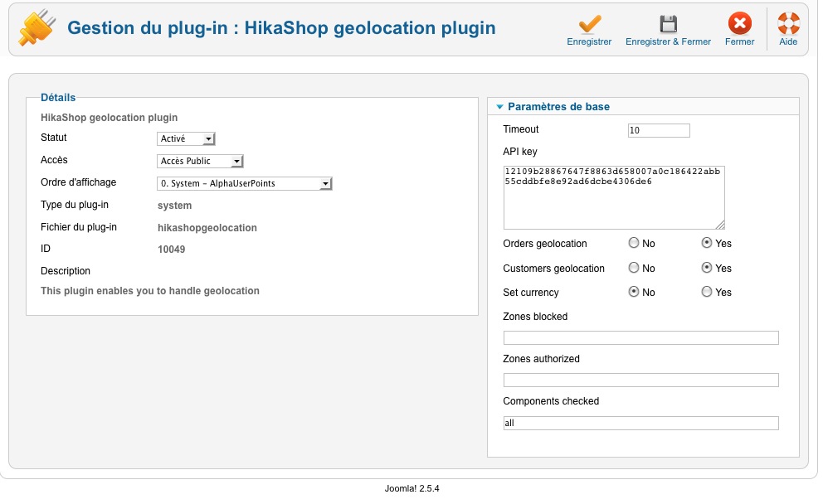Click the Zones blocked input field

[640, 337]
